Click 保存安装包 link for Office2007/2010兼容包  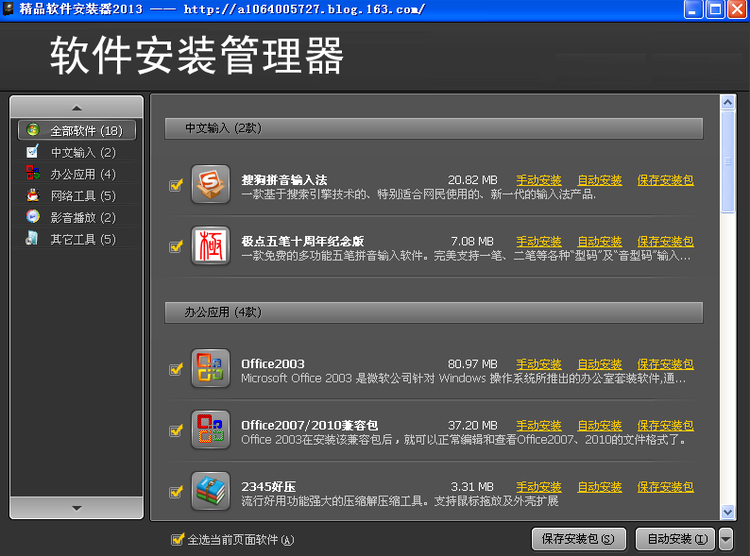tap(665, 425)
